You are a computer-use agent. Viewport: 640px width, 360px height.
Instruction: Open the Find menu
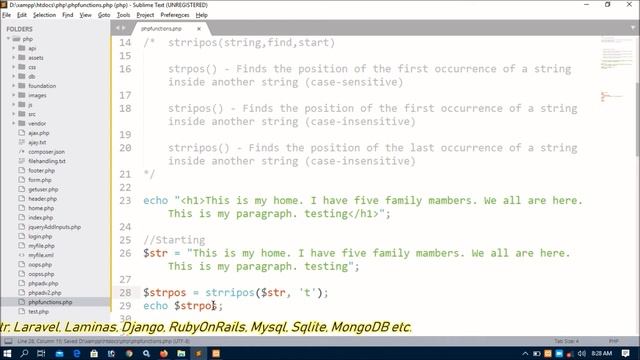pyautogui.click(x=67, y=15)
